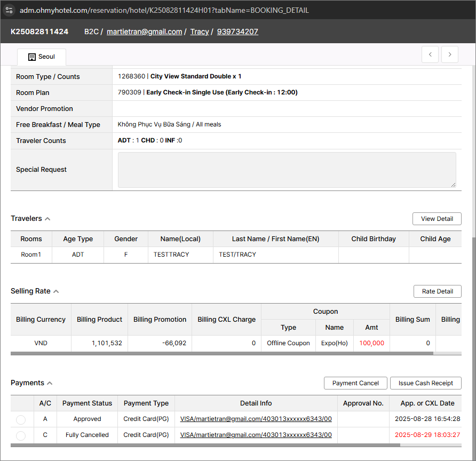Screen dimensions: 476x461
Task: Open the Rate Detail button
Action: click(x=437, y=291)
